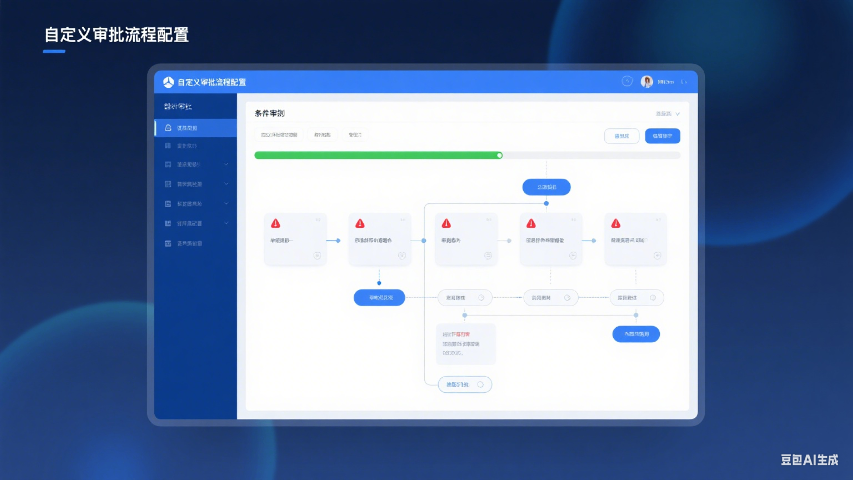The image size is (853, 480).
Task: Click the icon of the third sidebar item
Action: pyautogui.click(x=168, y=164)
